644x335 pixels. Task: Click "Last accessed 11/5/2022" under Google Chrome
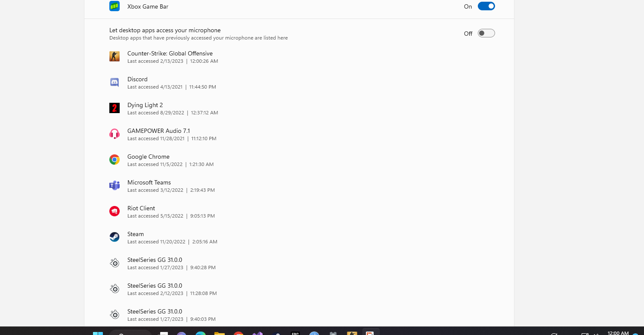[155, 164]
